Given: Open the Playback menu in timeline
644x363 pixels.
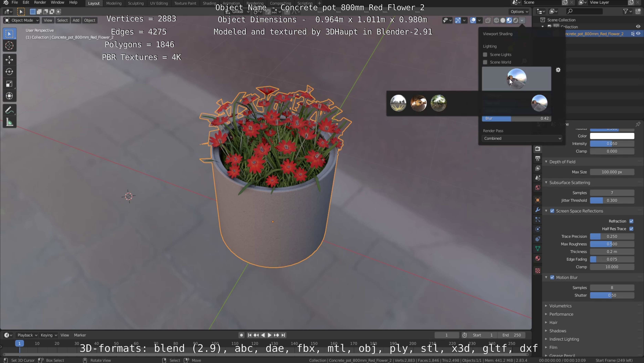Looking at the screenshot, I should 27,335.
